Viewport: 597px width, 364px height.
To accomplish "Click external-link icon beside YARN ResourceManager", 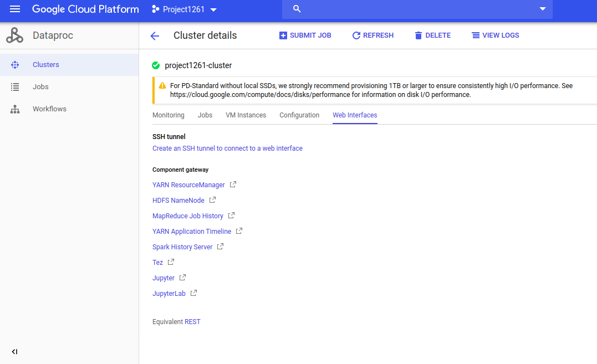I will (x=233, y=184).
